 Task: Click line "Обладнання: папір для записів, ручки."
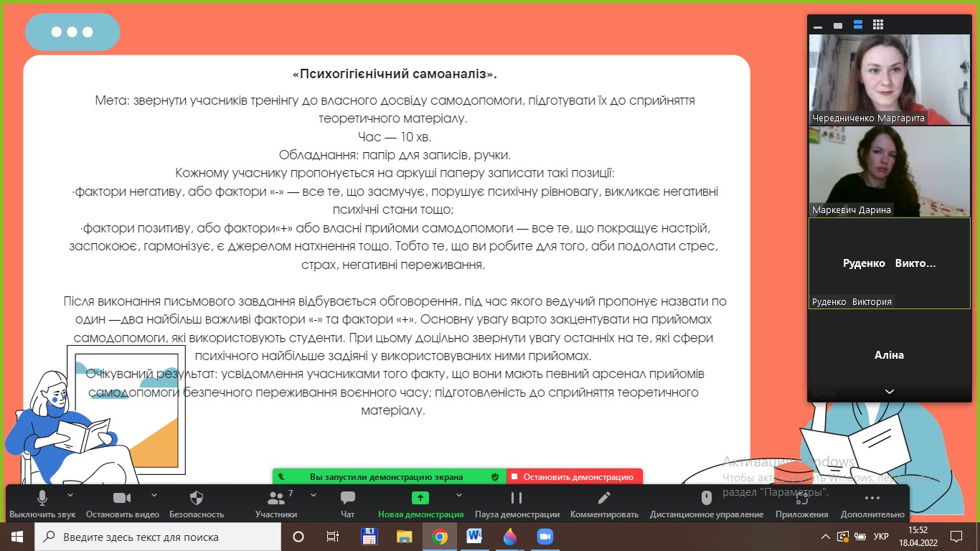(x=395, y=155)
